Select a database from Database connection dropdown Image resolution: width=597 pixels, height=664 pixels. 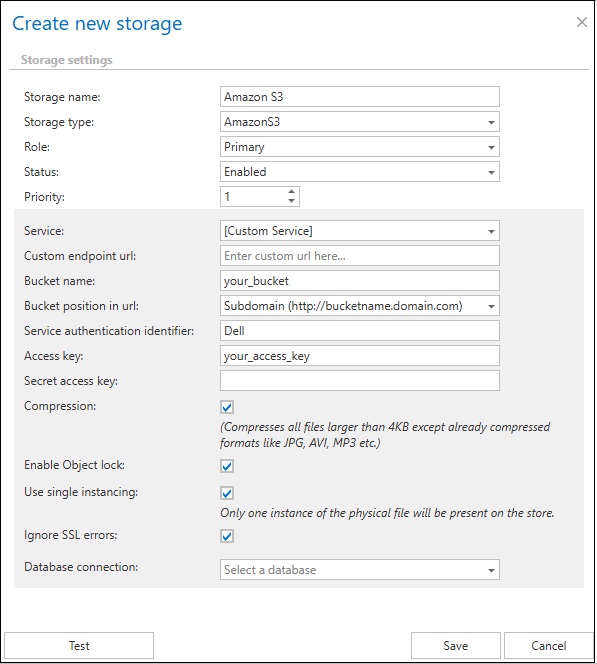click(359, 570)
